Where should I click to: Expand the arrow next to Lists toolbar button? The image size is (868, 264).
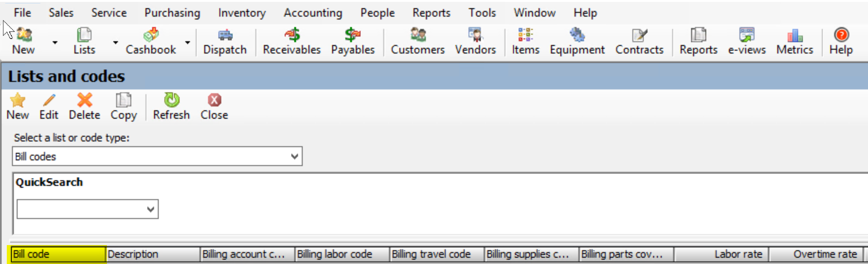(116, 42)
